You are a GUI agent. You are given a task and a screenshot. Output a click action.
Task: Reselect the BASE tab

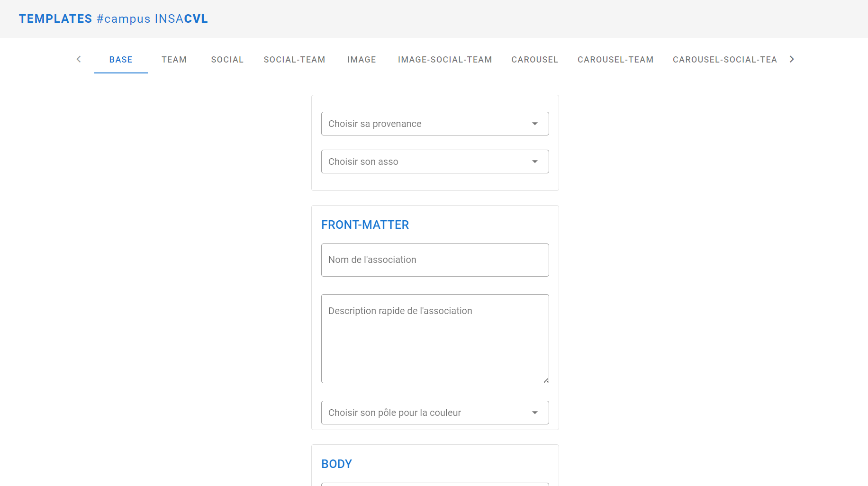pyautogui.click(x=121, y=59)
